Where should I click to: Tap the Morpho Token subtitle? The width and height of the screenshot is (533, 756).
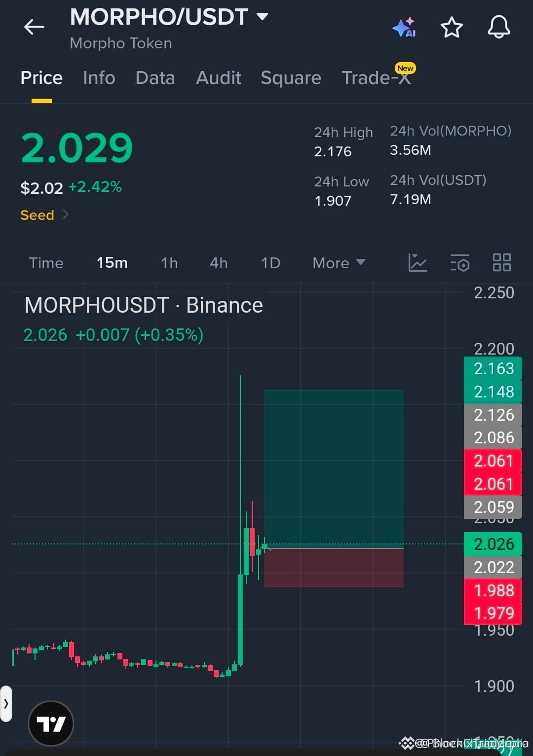(x=121, y=43)
